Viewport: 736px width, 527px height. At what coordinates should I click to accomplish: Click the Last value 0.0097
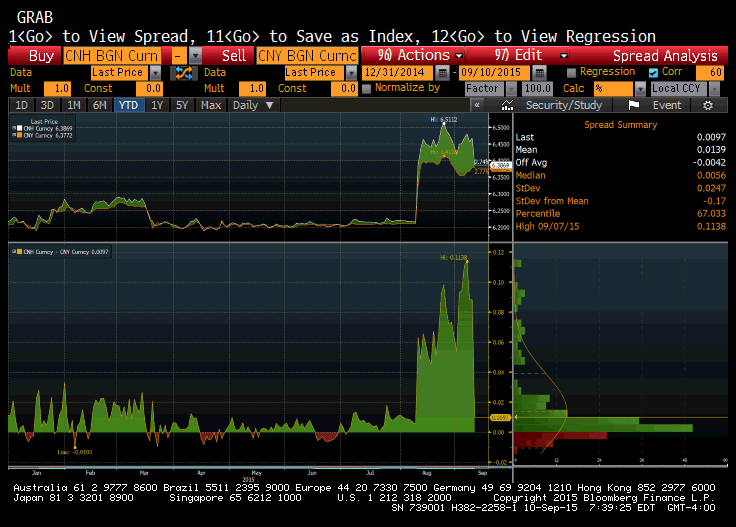711,137
